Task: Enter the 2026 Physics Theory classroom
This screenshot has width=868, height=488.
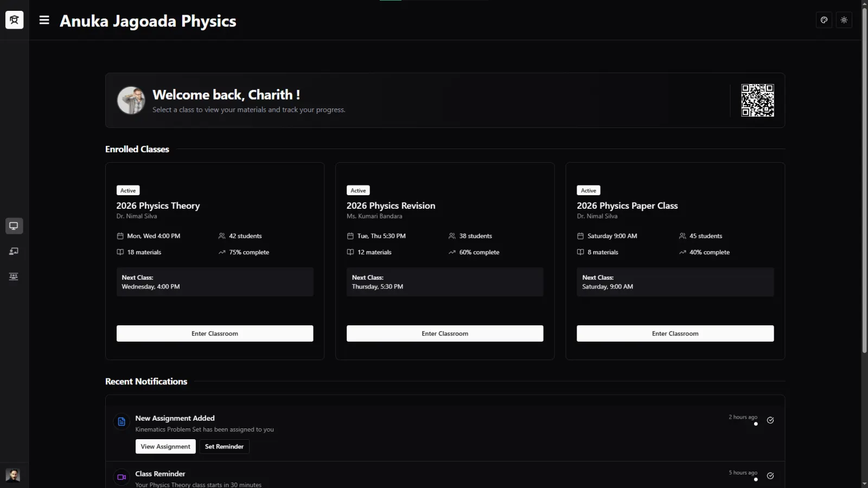Action: coord(215,333)
